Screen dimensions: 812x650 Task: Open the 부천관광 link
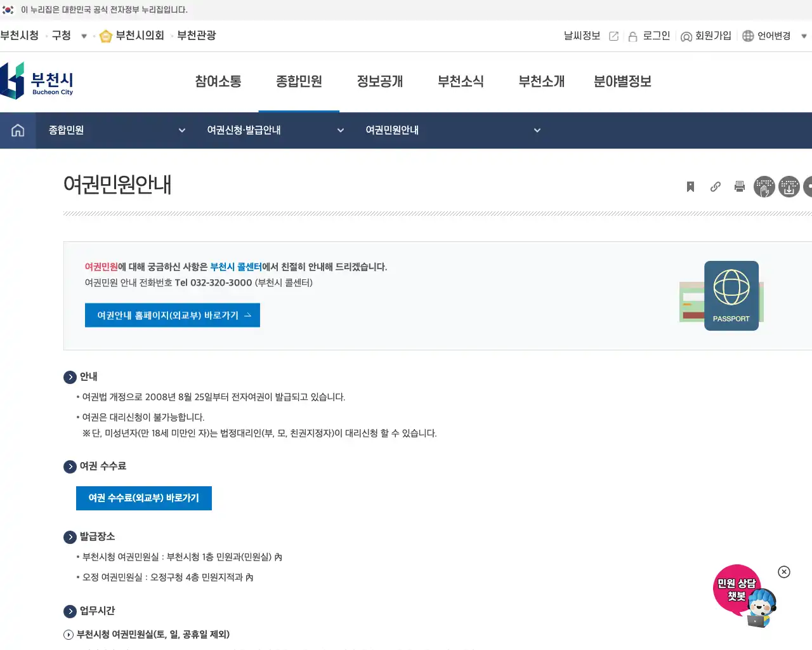(197, 36)
